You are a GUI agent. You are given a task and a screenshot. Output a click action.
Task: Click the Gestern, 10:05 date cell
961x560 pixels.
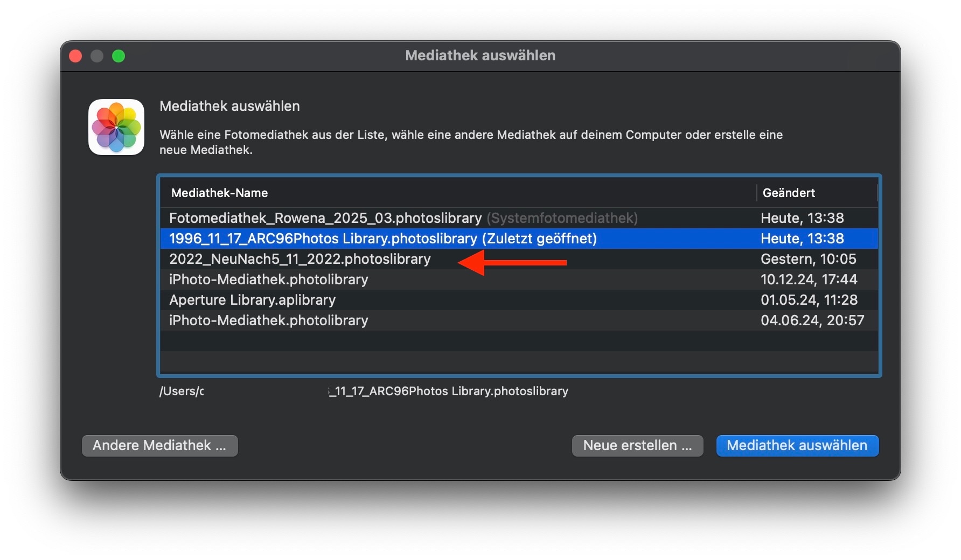(808, 259)
